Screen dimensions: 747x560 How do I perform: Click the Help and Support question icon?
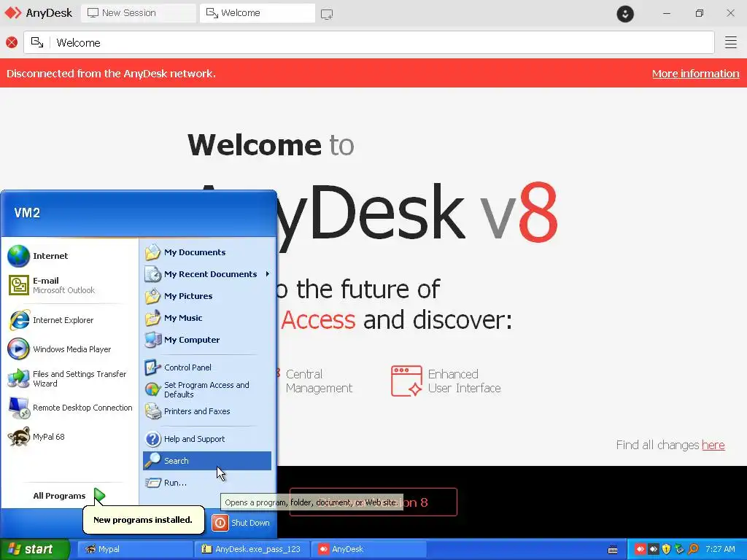153,439
